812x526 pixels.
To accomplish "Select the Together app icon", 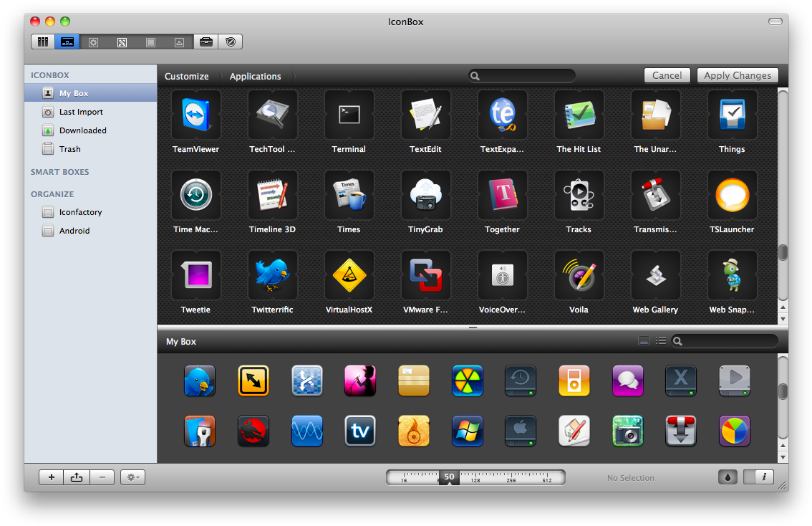I will pyautogui.click(x=503, y=195).
